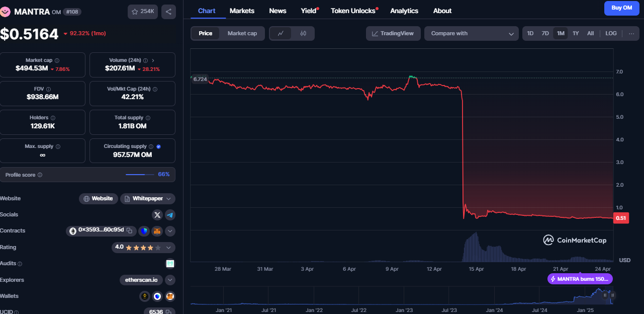Toggle the LOG scale option

pyautogui.click(x=611, y=33)
